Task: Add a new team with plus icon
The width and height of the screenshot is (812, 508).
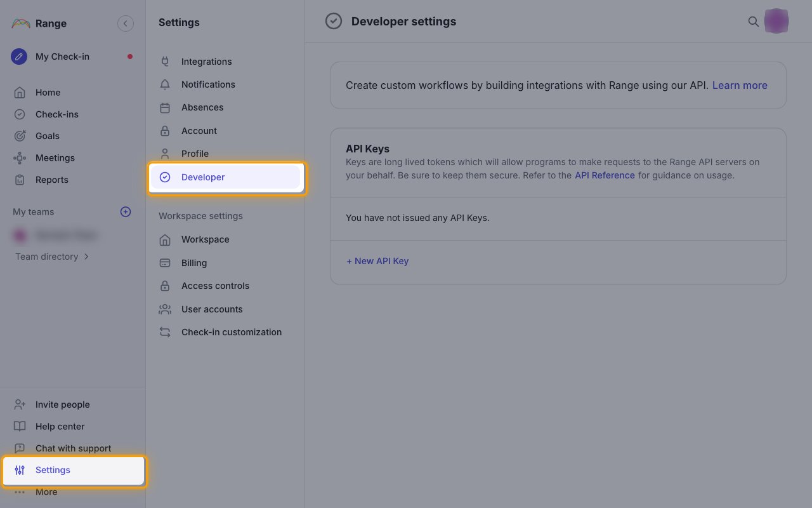Action: (126, 211)
